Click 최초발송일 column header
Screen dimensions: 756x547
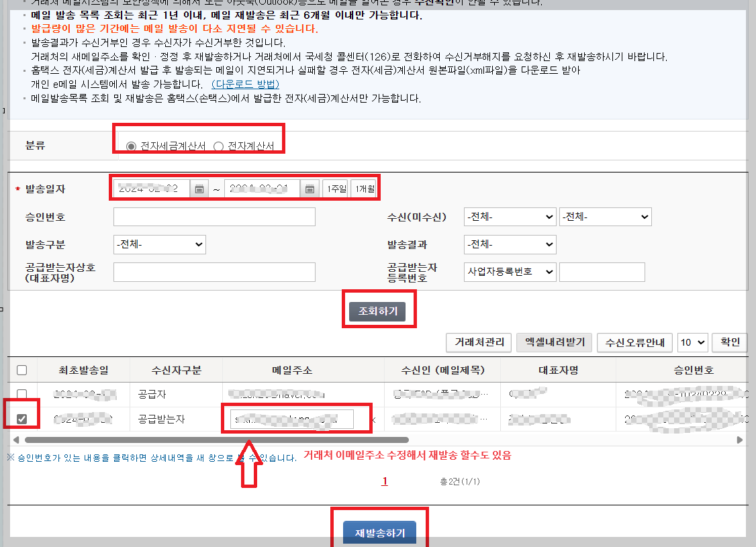83,370
